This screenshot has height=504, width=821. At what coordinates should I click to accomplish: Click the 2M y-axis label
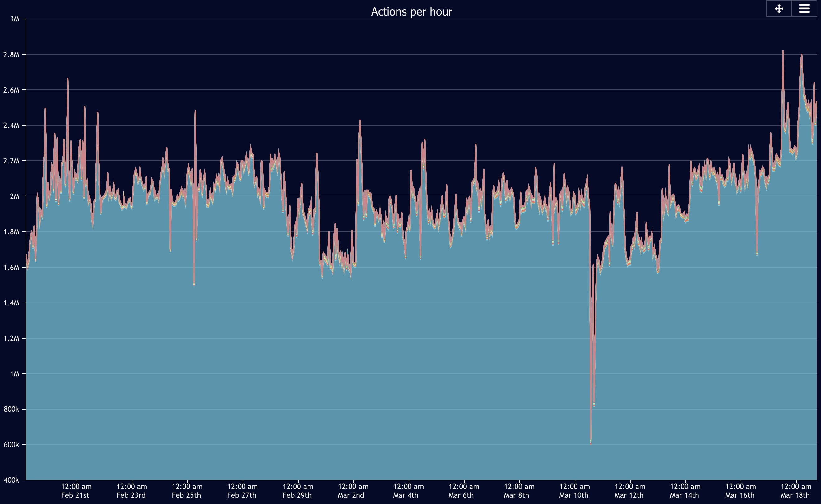point(14,196)
